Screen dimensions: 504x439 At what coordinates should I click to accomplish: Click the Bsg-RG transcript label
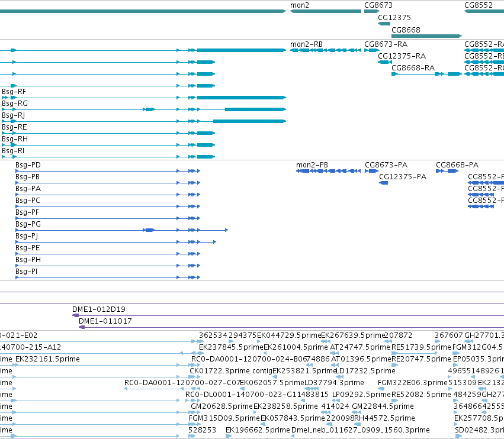[x=15, y=104]
